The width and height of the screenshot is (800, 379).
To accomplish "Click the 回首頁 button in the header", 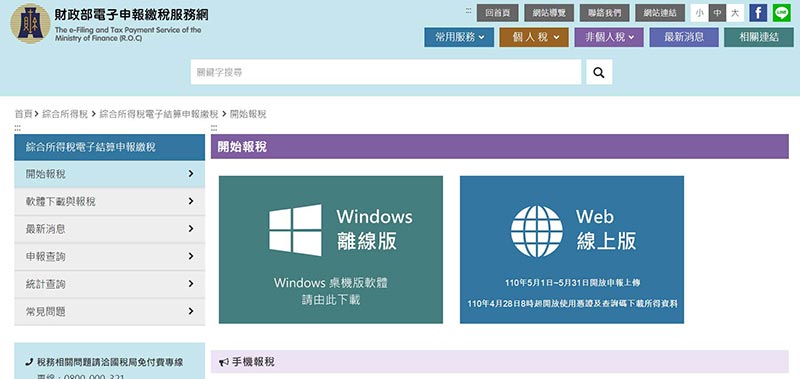I will coord(497,13).
